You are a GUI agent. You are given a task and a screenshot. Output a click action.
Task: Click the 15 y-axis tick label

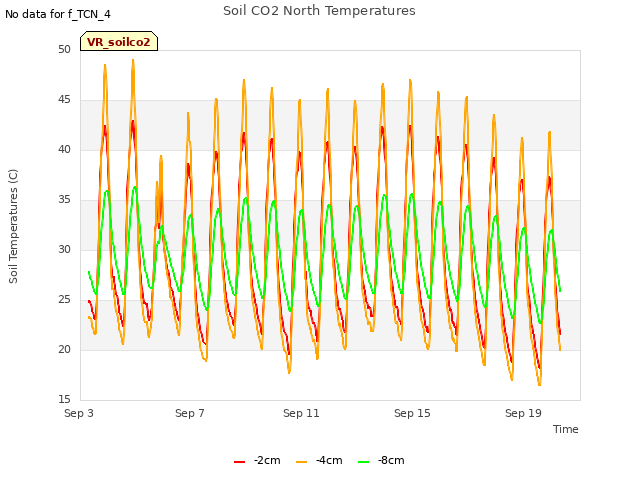click(64, 399)
